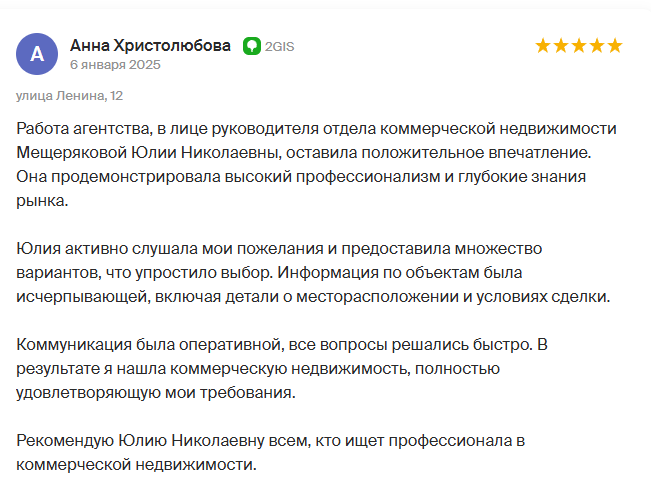Select the fifth rating star

point(615,46)
